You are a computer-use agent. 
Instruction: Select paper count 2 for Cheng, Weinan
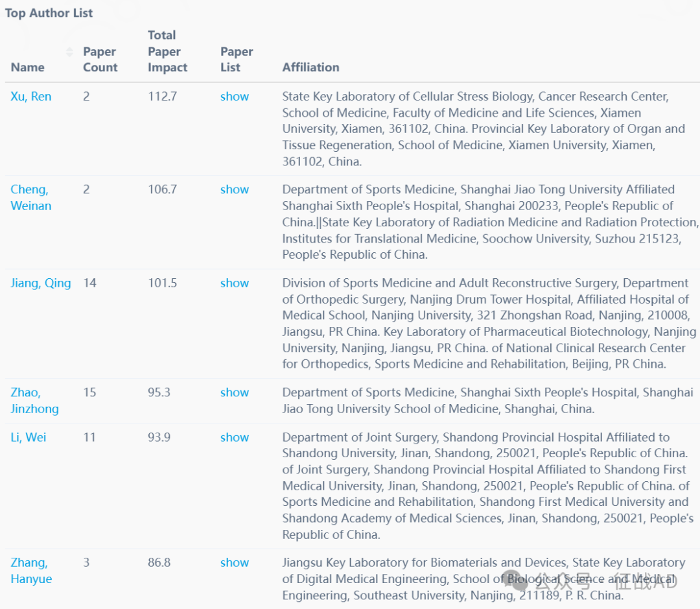click(x=87, y=189)
